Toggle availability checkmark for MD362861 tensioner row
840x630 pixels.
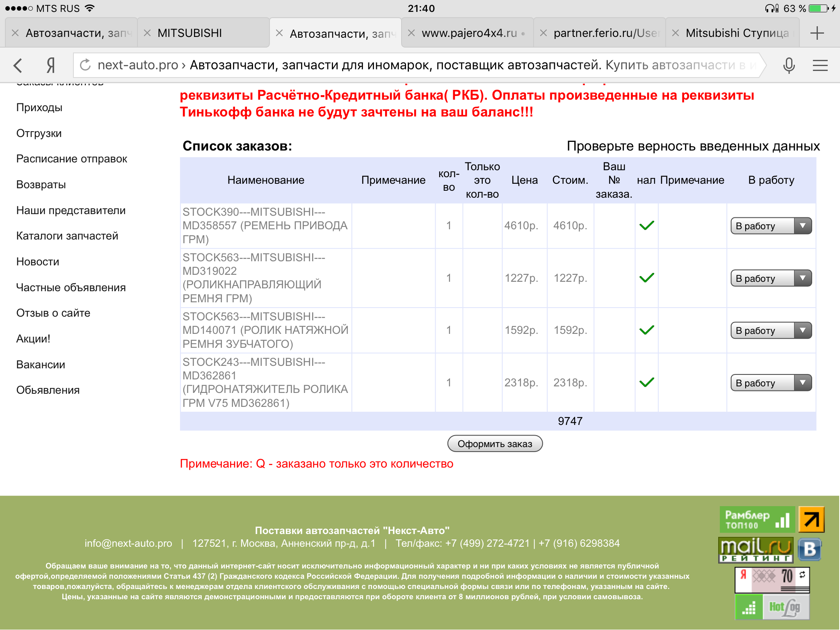coord(646,383)
